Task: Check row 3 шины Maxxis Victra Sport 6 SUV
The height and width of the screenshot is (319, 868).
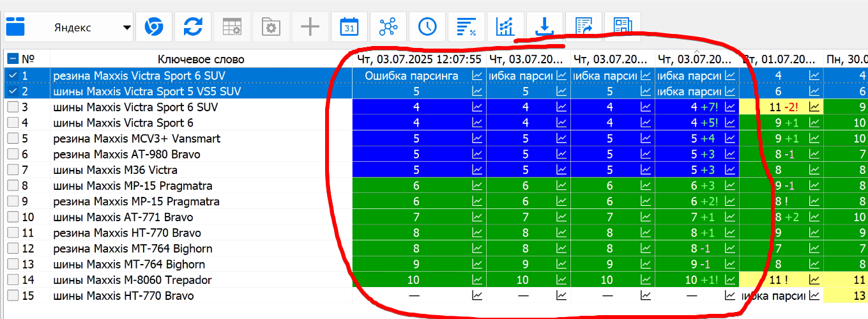Action: click(x=13, y=107)
